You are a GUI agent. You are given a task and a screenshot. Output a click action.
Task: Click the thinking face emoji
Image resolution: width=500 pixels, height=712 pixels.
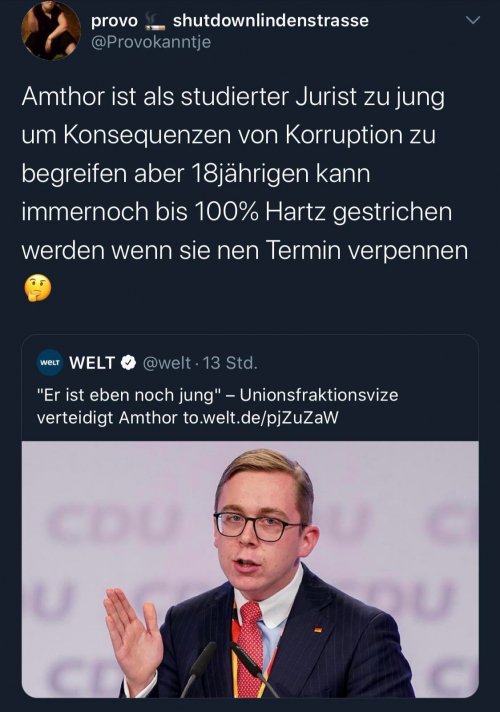37,288
